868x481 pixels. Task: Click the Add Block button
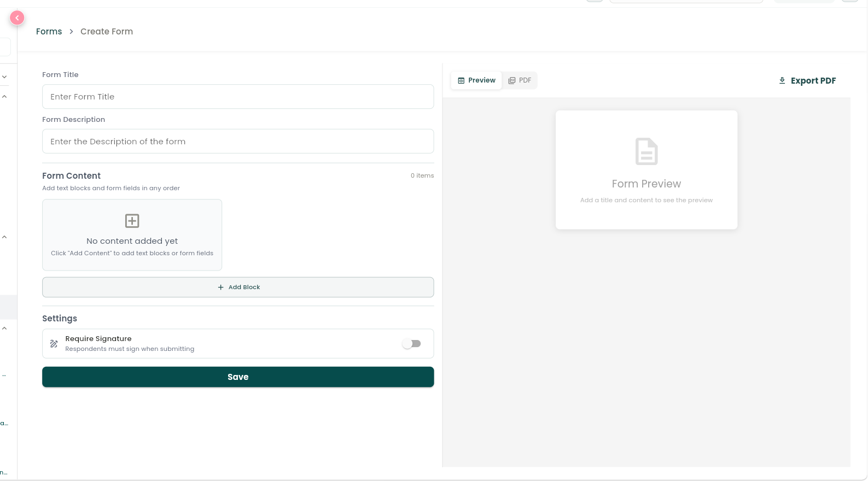[238, 288]
